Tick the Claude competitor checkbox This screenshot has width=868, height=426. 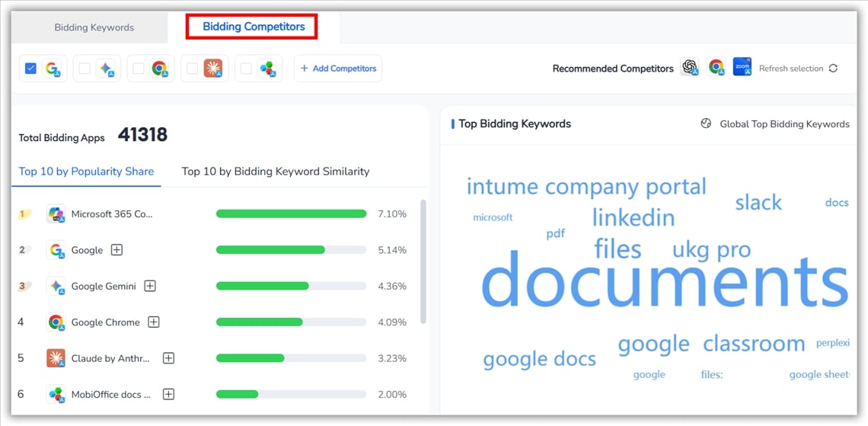click(192, 69)
